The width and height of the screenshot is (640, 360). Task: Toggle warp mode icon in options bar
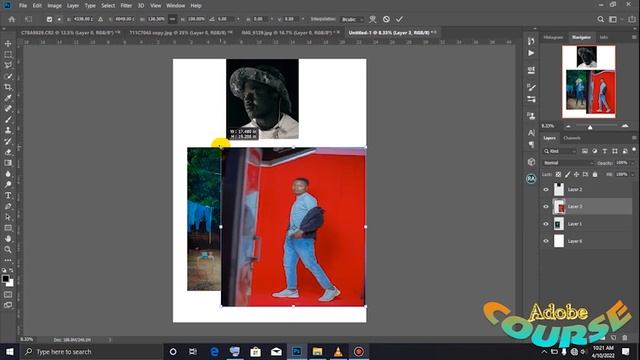[x=372, y=19]
